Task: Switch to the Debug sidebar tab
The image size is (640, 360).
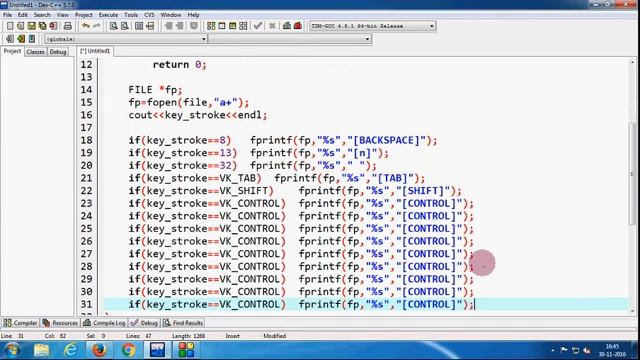Action: (58, 52)
